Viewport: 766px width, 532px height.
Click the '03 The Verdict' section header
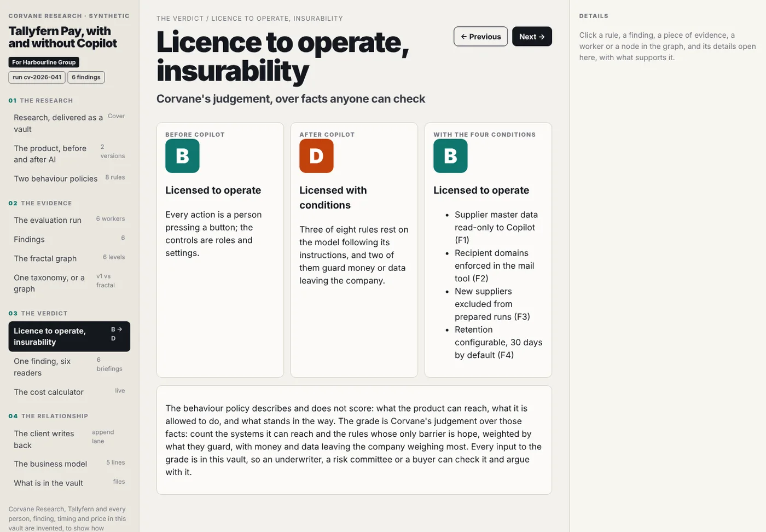click(38, 314)
